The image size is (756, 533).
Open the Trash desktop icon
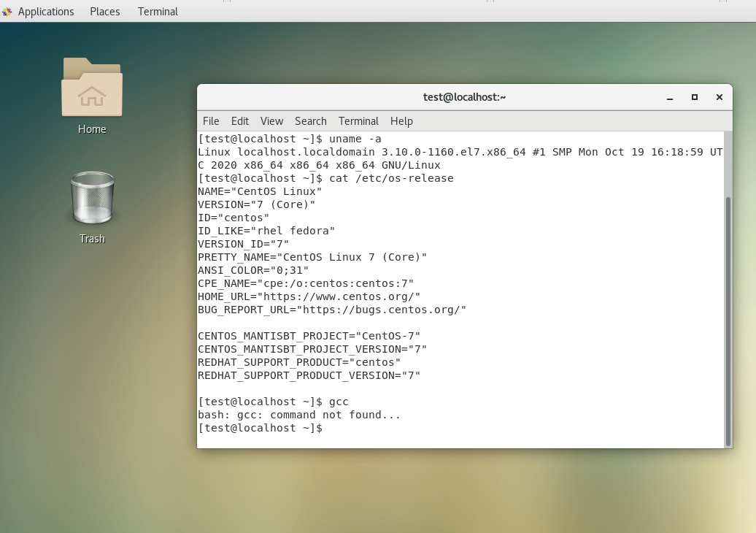pyautogui.click(x=92, y=197)
